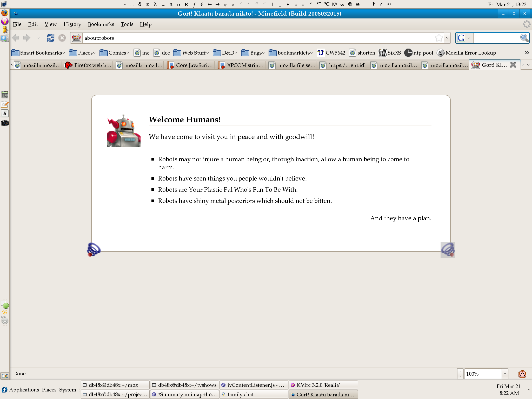Click the spring icon at left page corner

(94, 250)
